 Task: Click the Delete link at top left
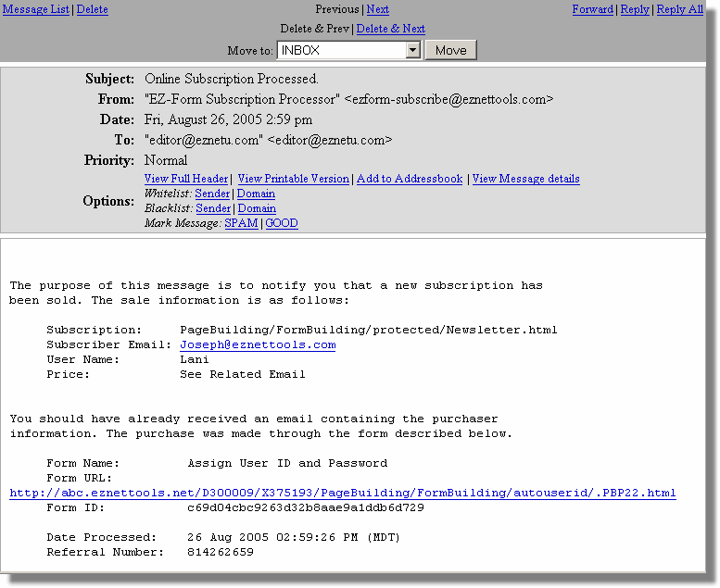92,9
